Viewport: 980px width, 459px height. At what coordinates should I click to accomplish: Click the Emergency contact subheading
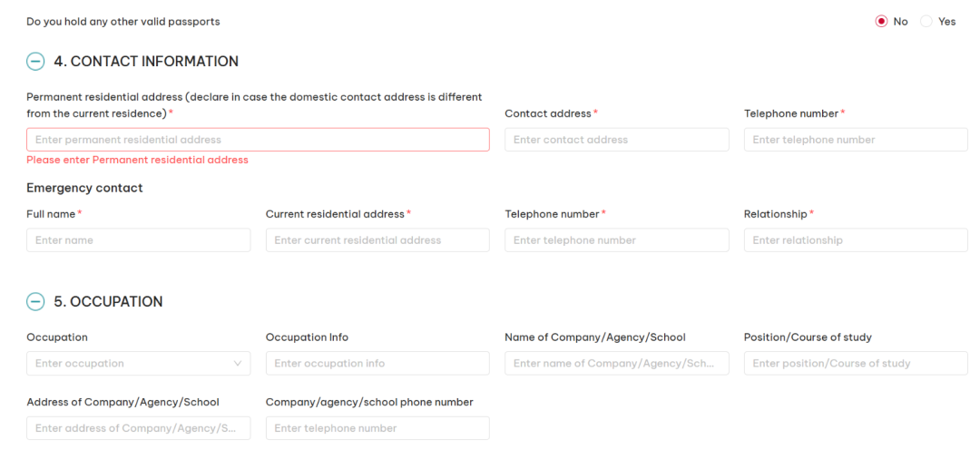84,189
